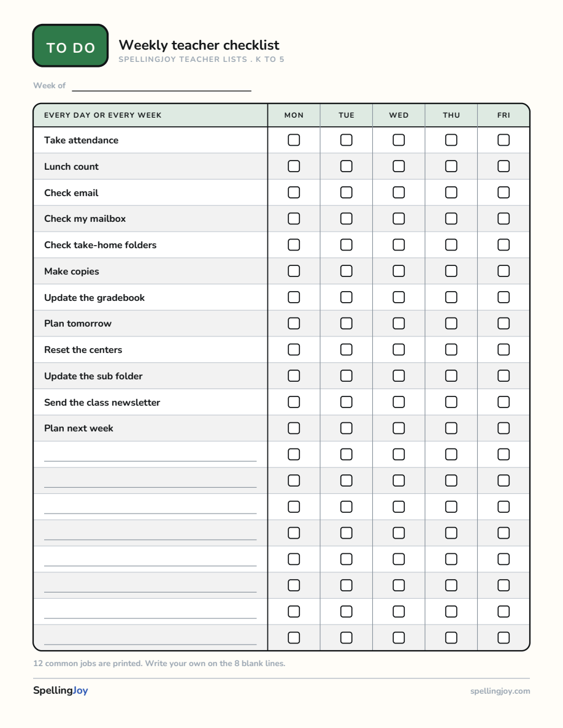
Task: Mark Check email done on Wednesday
Action: [x=399, y=192]
